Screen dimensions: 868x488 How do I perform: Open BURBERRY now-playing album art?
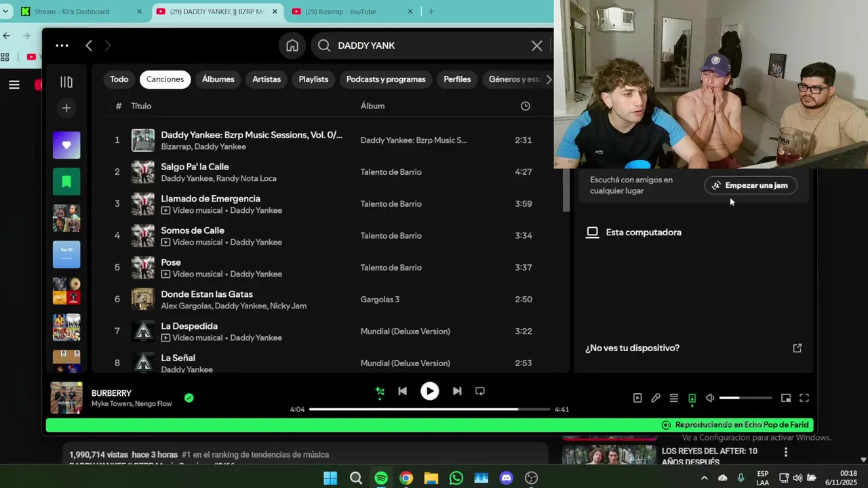(66, 399)
